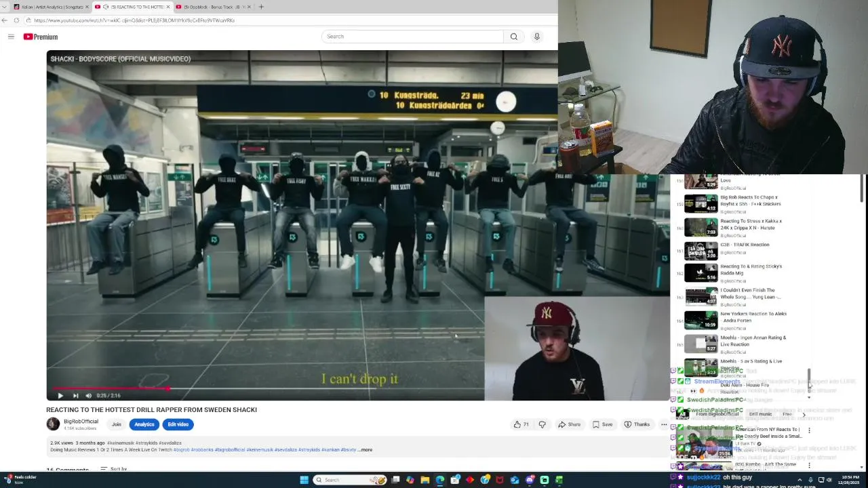This screenshot has height=488, width=868.
Task: Open the taskbar volume icon
Action: pos(828,480)
